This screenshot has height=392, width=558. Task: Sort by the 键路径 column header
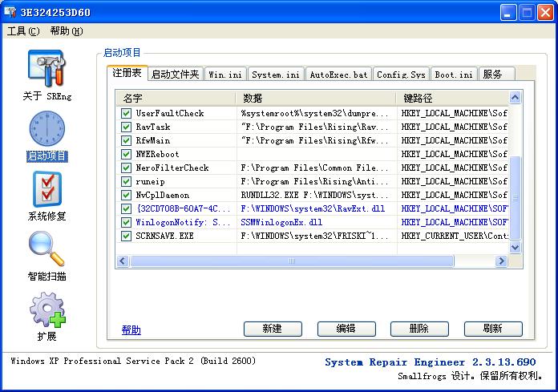pos(452,98)
